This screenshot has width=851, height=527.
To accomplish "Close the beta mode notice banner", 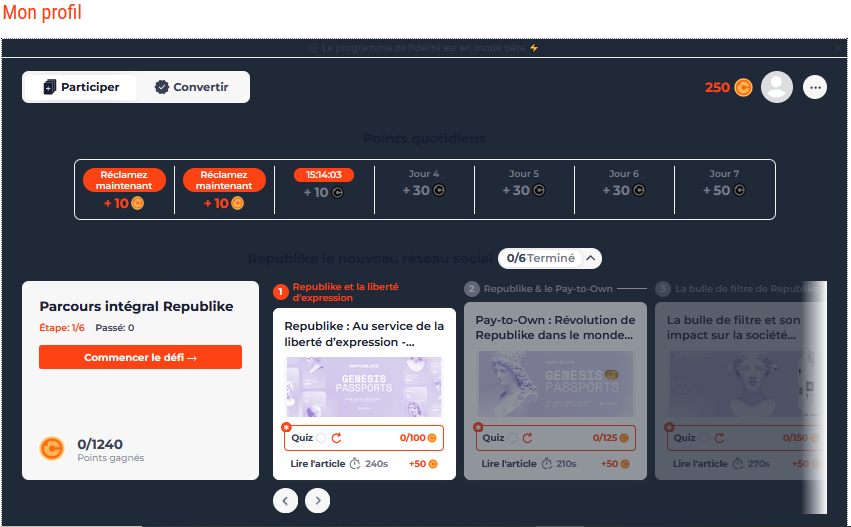I will click(x=839, y=48).
